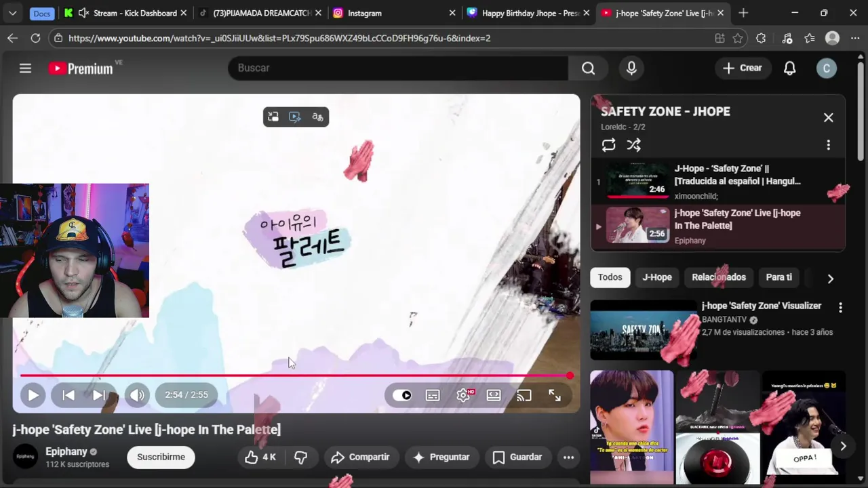
Task: Select playlist item Safety Zone Live Epiphany
Action: click(718, 226)
